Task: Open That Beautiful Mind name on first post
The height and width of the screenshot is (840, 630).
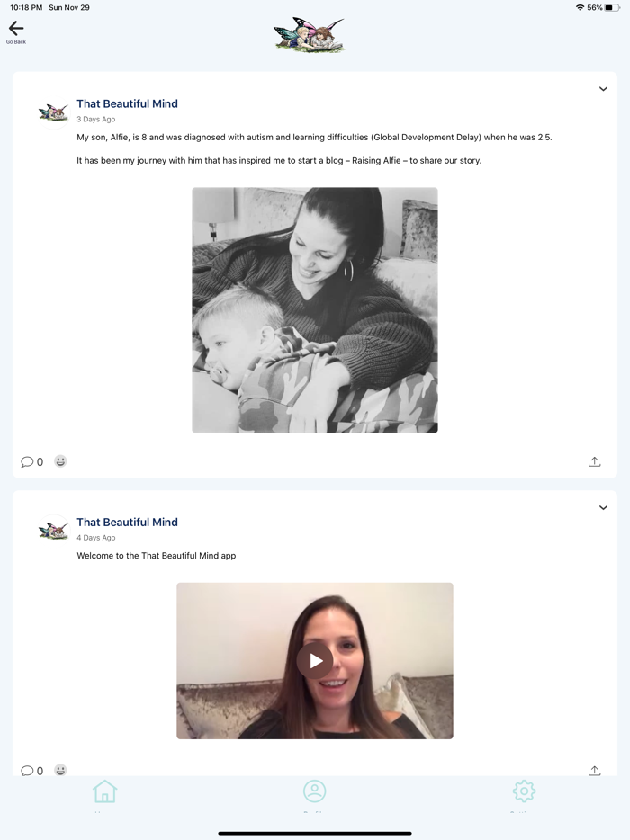Action: (127, 104)
